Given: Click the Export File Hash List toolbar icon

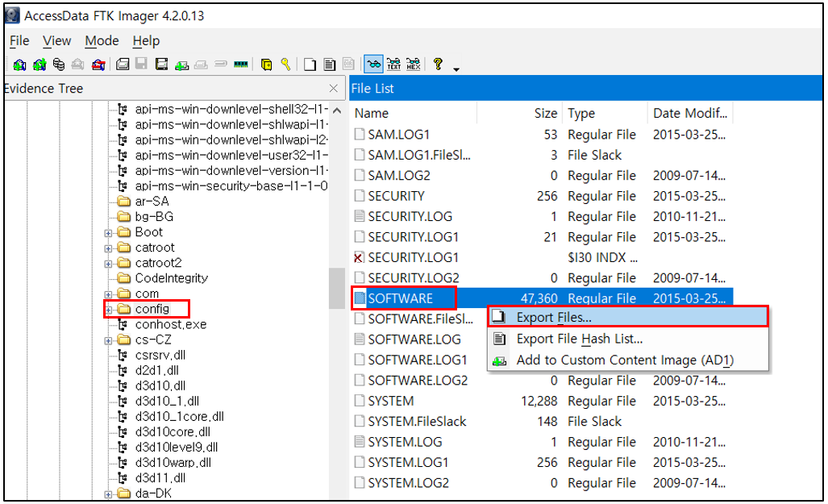Looking at the screenshot, I should pos(330,65).
